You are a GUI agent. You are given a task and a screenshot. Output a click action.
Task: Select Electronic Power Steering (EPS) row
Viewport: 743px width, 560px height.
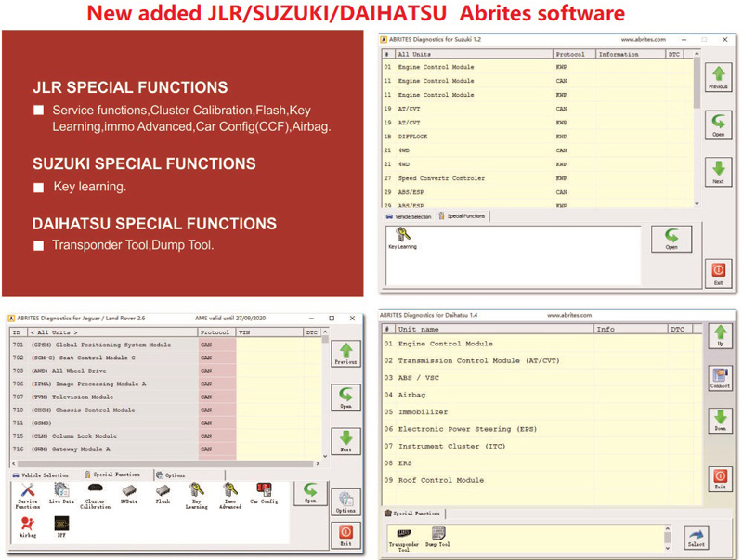542,429
